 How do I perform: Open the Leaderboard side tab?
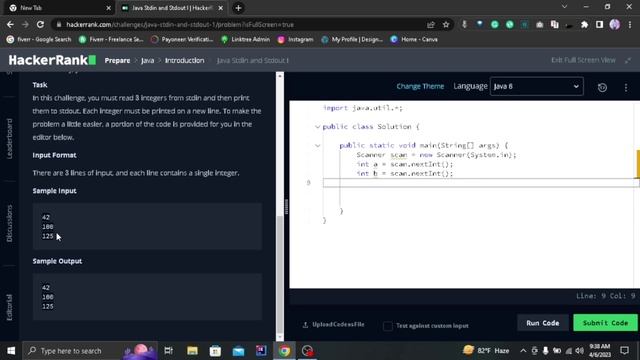tap(9, 139)
